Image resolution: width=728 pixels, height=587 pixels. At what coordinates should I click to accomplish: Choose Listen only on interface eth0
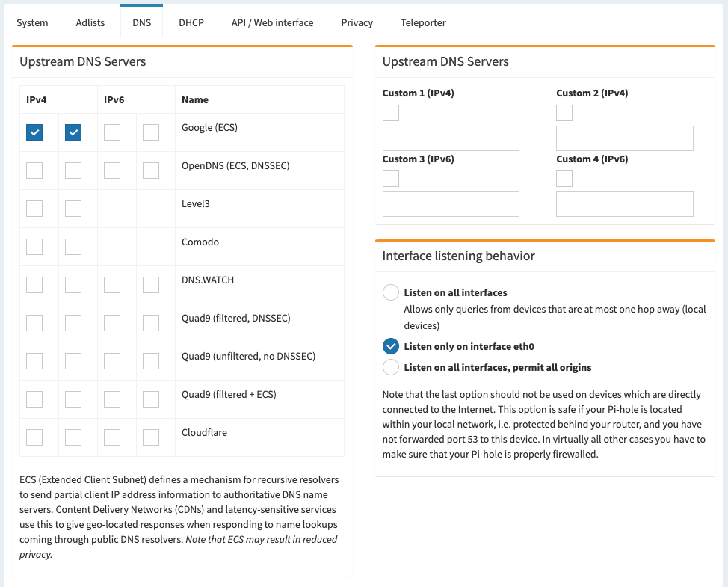click(391, 346)
